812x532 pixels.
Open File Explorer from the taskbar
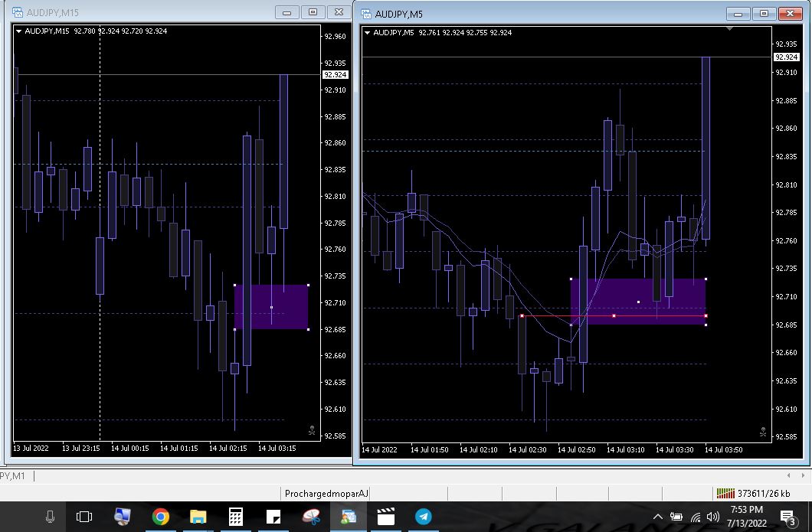point(198,517)
